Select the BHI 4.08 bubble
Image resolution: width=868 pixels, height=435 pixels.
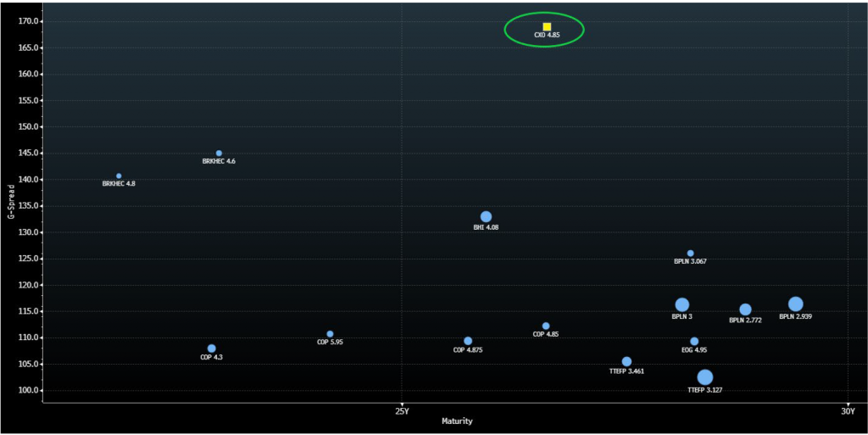click(486, 217)
